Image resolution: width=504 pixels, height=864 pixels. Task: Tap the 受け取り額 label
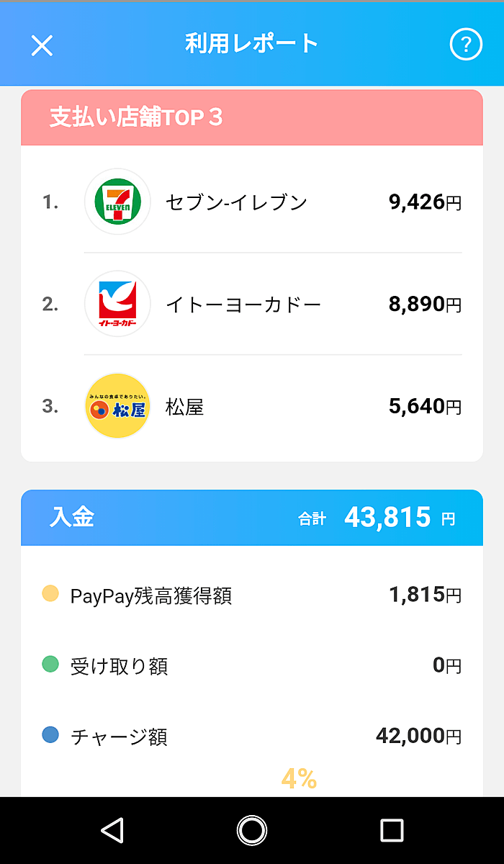pyautogui.click(x=119, y=667)
